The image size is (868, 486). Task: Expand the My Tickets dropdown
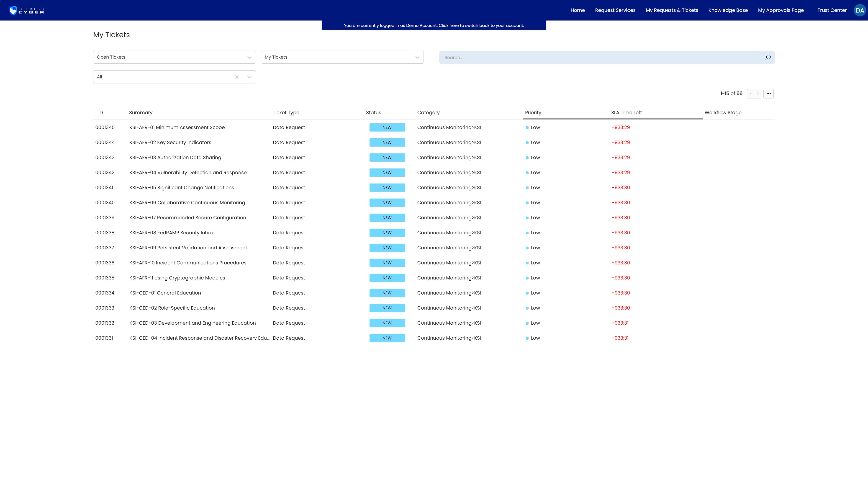point(417,57)
